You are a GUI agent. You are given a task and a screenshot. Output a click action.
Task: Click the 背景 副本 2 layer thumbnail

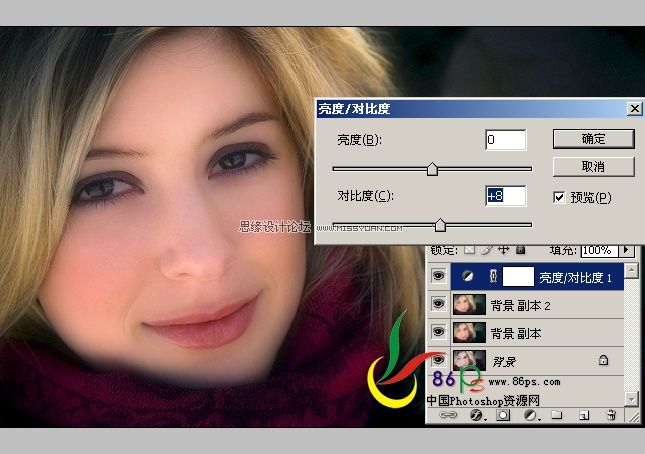point(469,304)
